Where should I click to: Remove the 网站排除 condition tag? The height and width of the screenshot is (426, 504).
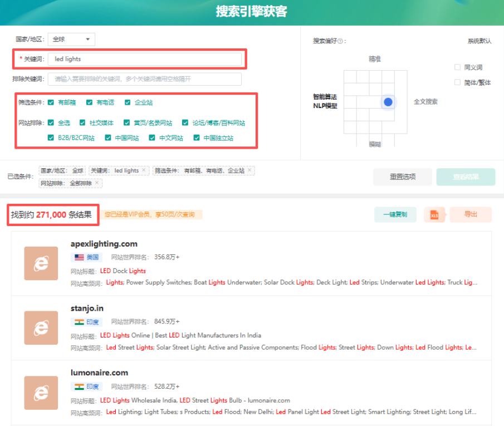coord(97,183)
